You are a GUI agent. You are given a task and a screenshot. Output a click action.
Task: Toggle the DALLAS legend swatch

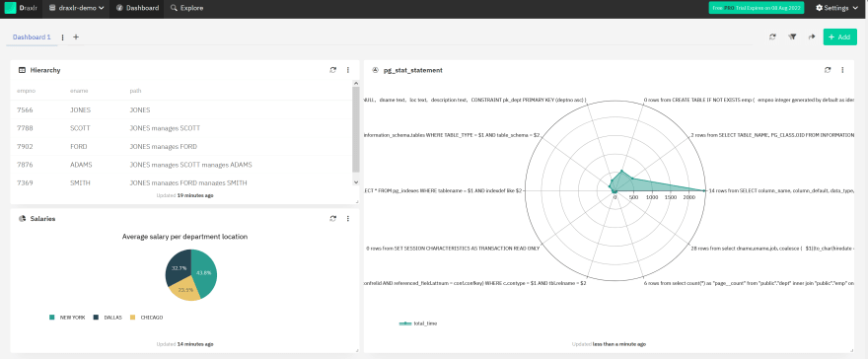[96, 318]
